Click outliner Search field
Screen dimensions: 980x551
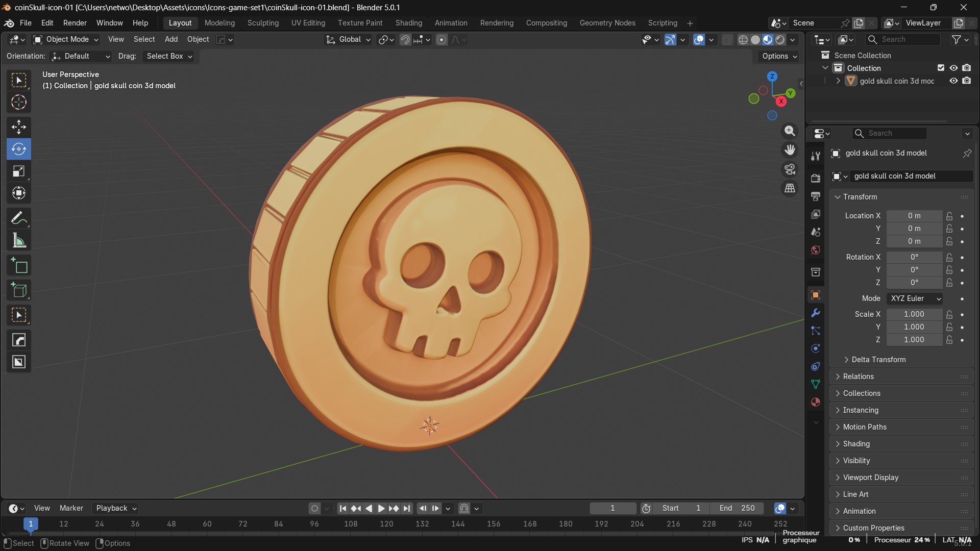903,40
